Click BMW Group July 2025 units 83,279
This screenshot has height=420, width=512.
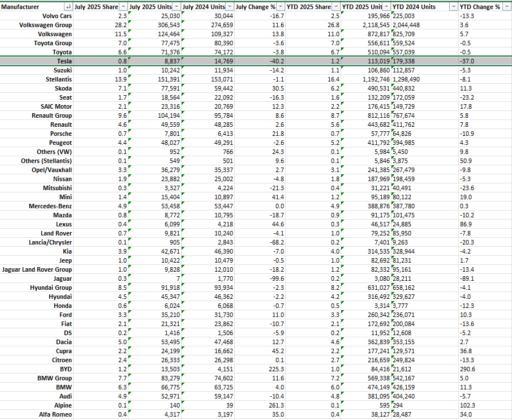[x=155, y=378]
